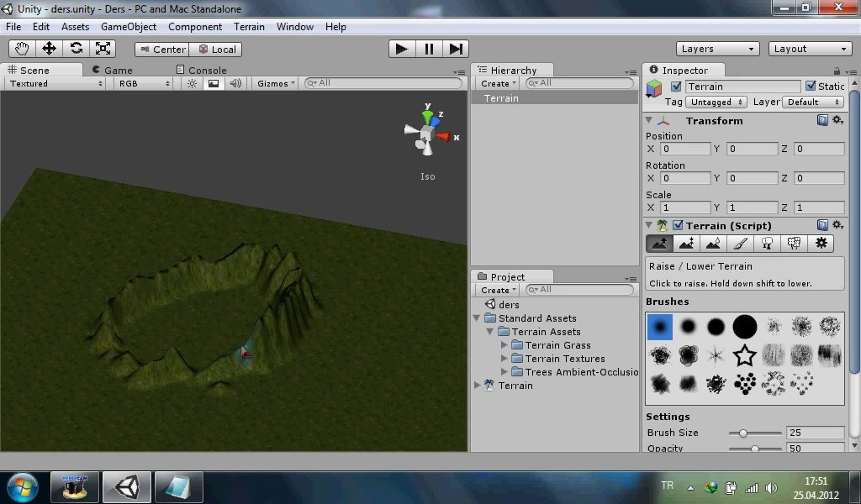Viewport: 861px width, 504px height.
Task: Step one frame forward
Action: pos(455,49)
